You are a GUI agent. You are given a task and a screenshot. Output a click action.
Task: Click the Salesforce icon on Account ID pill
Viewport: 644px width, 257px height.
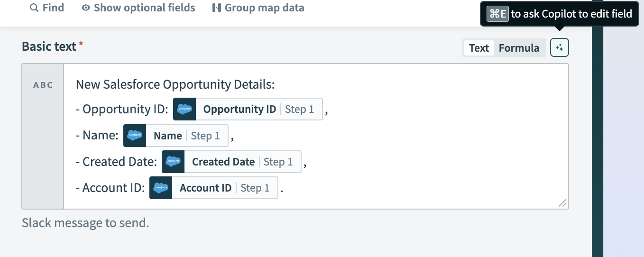[x=161, y=188]
